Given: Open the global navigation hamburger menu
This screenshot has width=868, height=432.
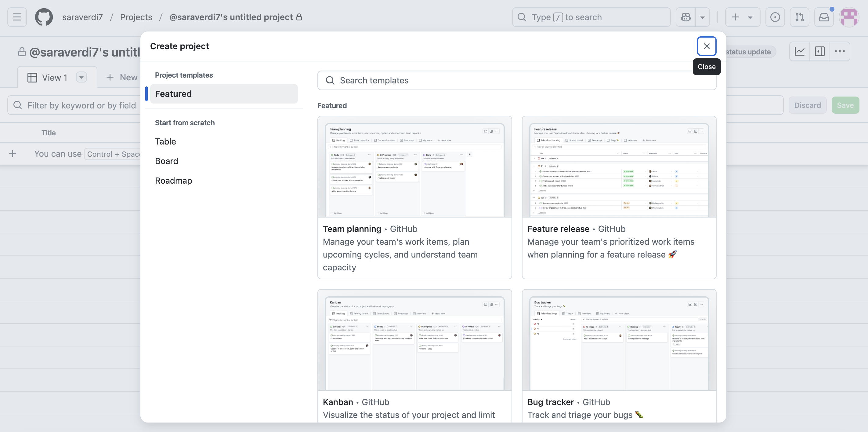Looking at the screenshot, I should (x=16, y=17).
